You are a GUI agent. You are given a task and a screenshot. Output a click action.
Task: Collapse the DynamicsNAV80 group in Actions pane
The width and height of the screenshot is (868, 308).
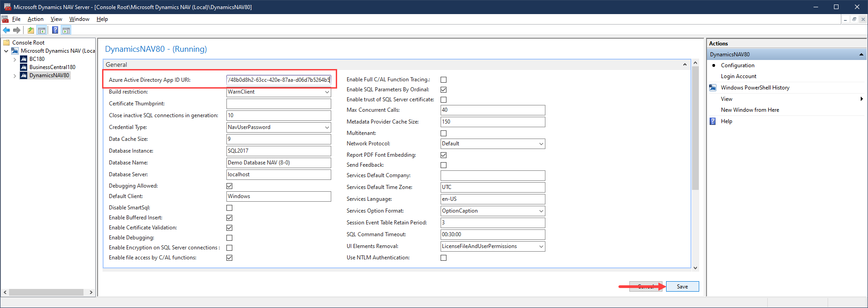861,55
